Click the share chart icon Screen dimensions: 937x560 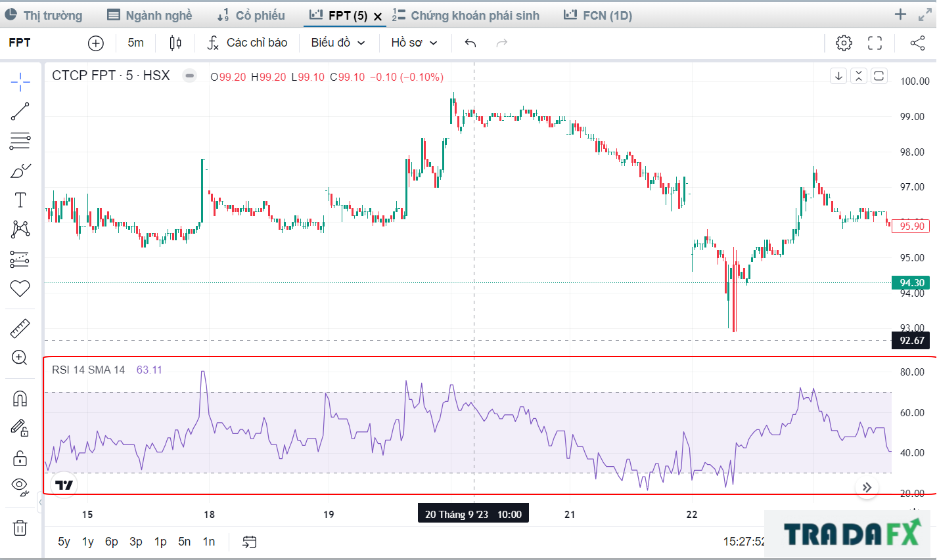point(917,43)
